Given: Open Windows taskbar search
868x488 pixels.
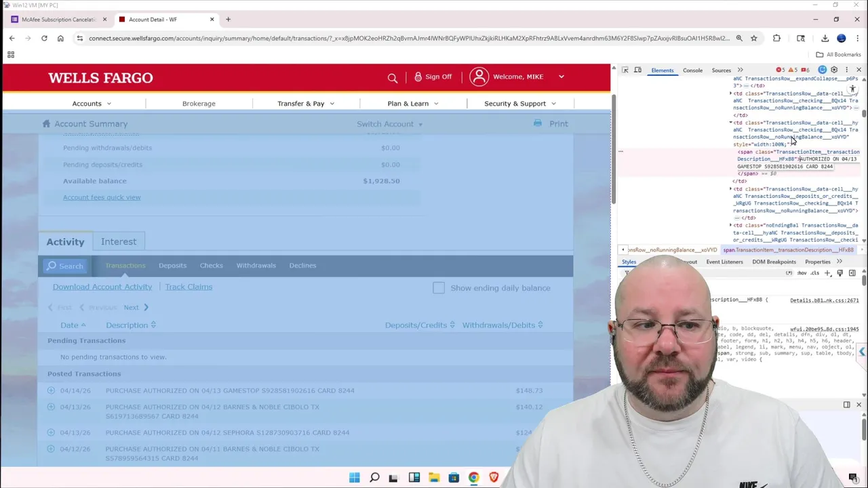Looking at the screenshot, I should pos(374,478).
